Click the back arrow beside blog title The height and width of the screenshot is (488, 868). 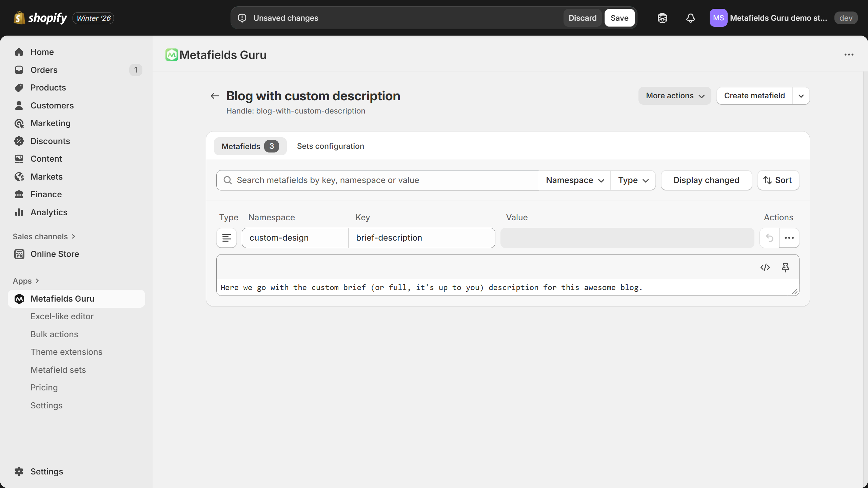click(215, 96)
